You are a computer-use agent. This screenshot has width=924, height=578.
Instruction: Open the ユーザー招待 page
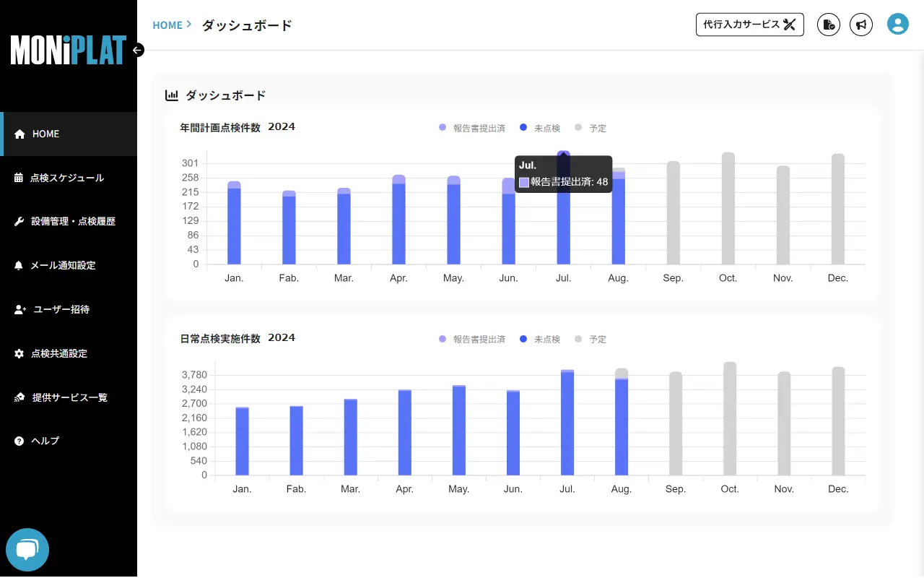point(61,309)
